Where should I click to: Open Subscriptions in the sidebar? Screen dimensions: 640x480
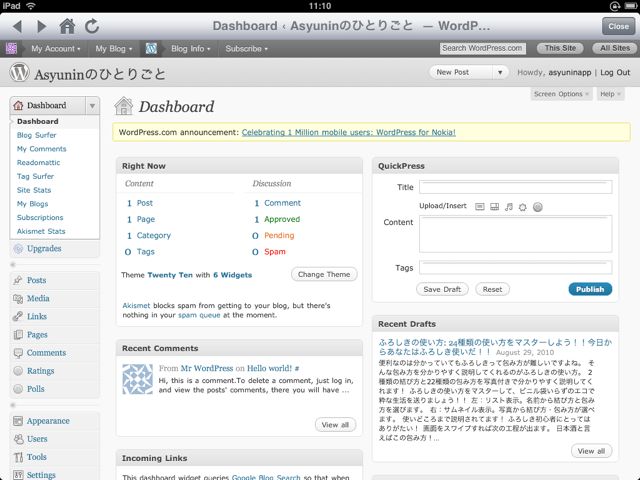coord(40,218)
